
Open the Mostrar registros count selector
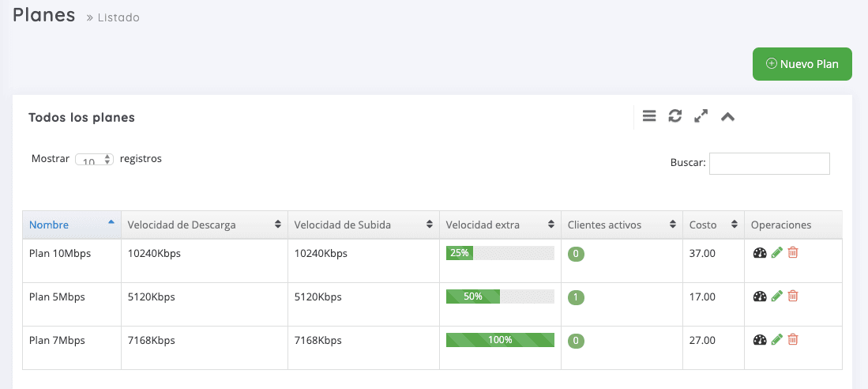(94, 159)
